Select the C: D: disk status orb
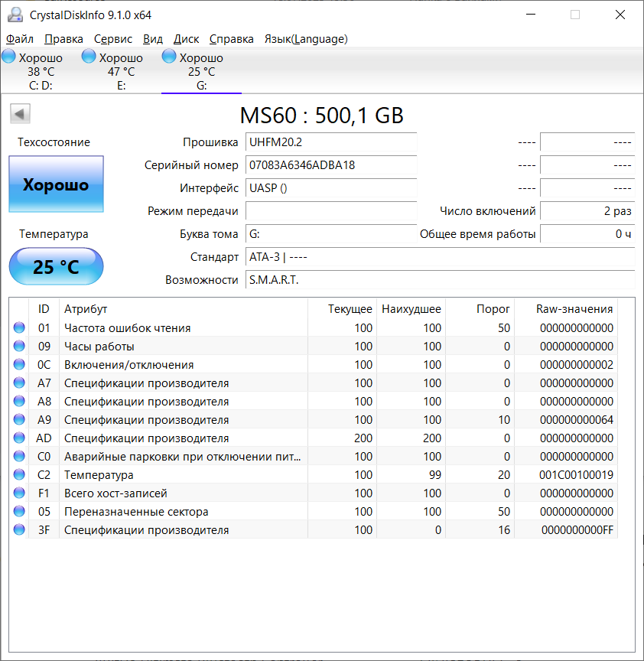Screen dimensions: 644x661 [x=9, y=57]
